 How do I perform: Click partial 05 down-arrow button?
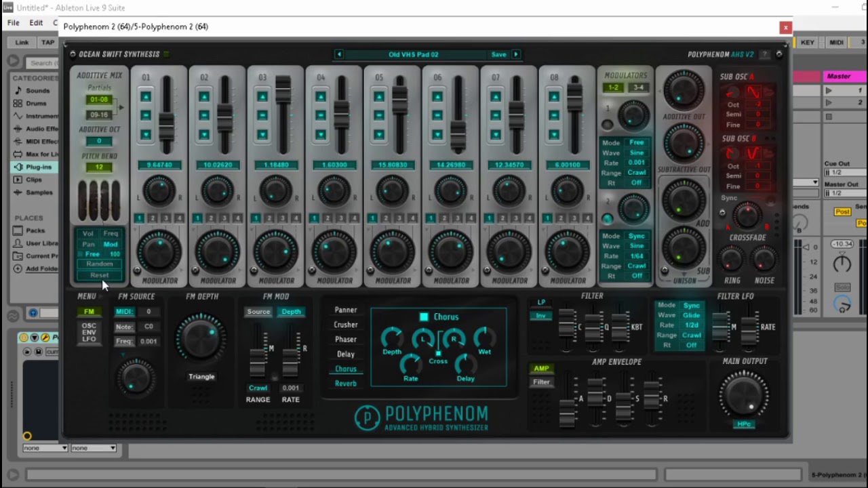coord(379,135)
